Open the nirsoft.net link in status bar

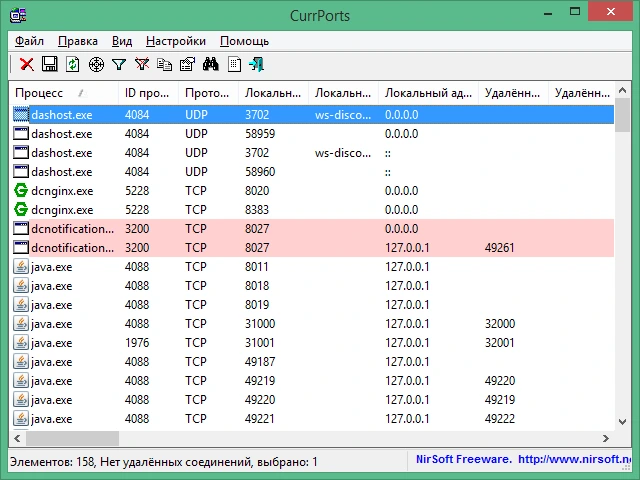[x=575, y=460]
